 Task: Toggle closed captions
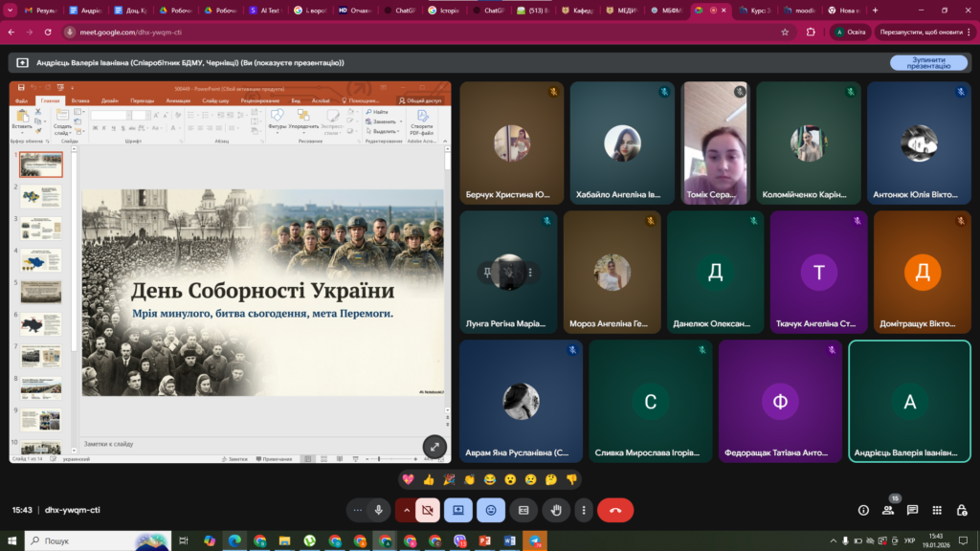(523, 510)
